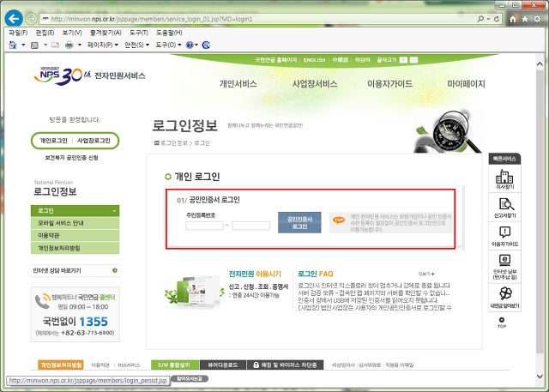Click orange 개인정보처리방침 footer button
The image size is (549, 392).
[x=61, y=365]
